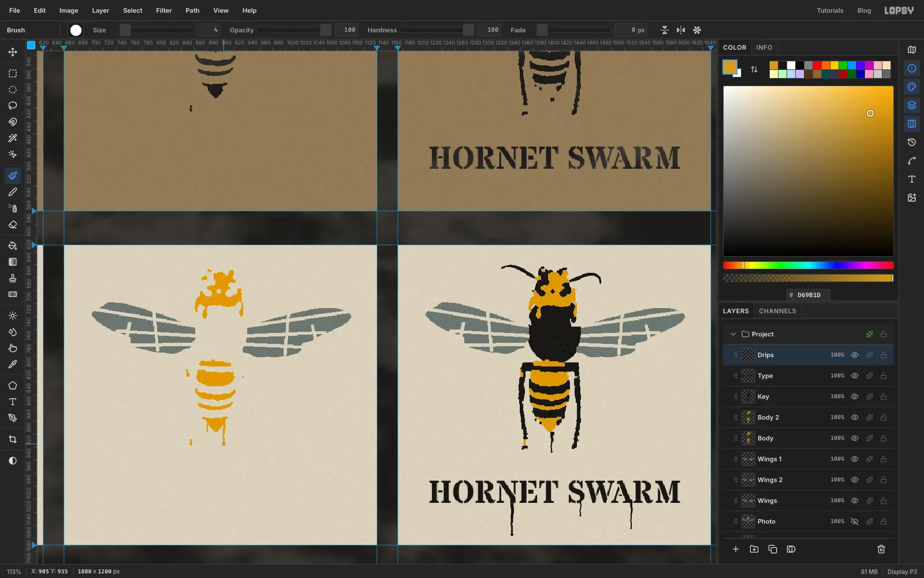This screenshot has width=924, height=578.
Task: Add a new layer with plus icon
Action: tap(736, 549)
